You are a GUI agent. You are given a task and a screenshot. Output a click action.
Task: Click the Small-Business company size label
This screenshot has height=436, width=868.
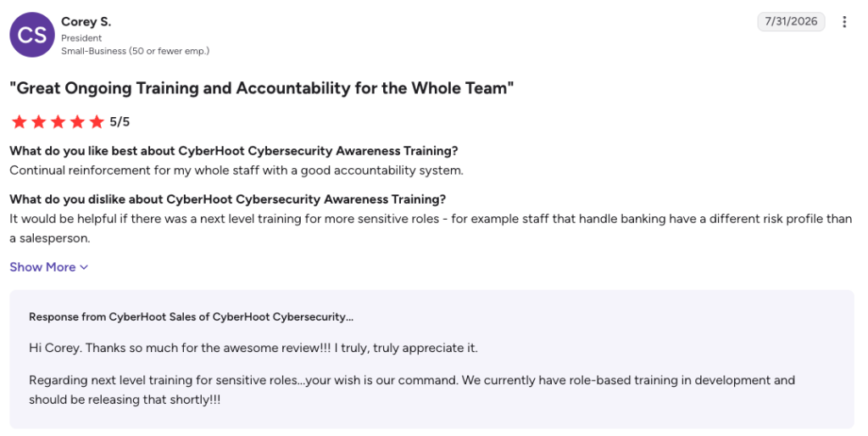(135, 51)
